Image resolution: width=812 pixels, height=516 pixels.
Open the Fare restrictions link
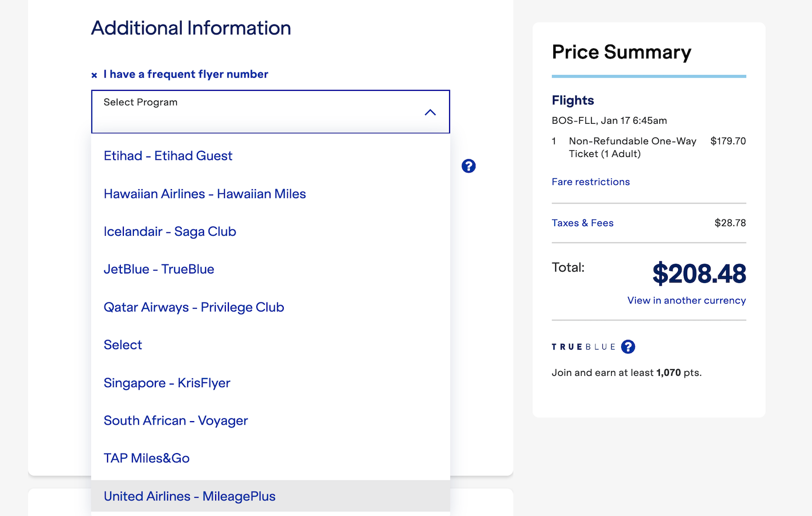point(590,182)
